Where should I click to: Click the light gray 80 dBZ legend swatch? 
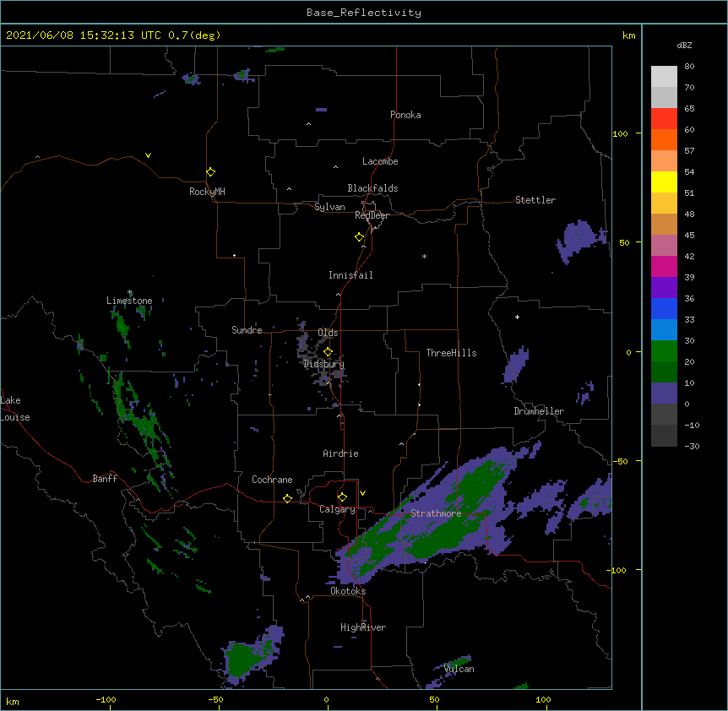(x=664, y=77)
